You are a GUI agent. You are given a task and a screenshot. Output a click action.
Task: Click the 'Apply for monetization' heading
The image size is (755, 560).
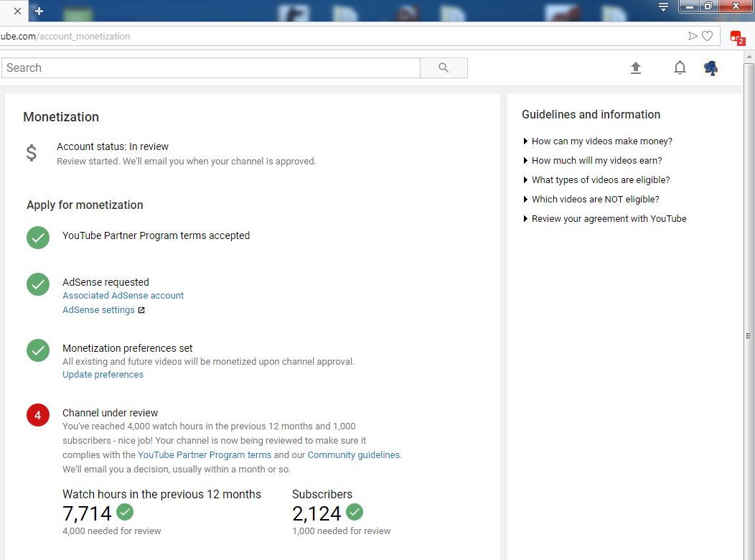85,205
